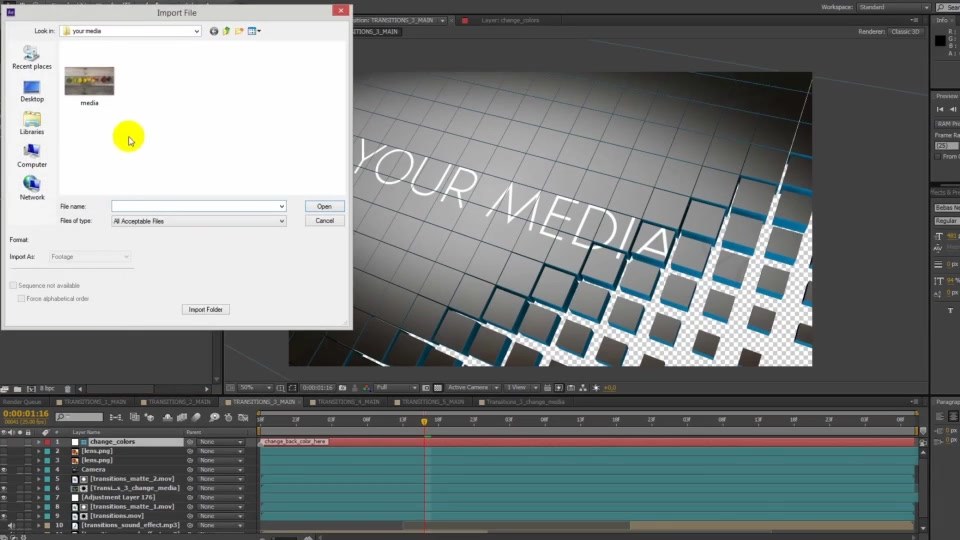Viewport: 960px width, 540px height.
Task: Toggle transparency grid button below viewer
Action: click(438, 388)
